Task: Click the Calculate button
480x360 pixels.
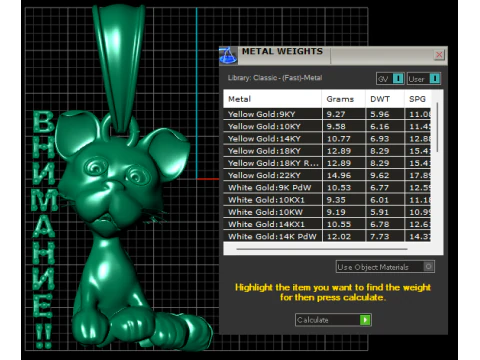Action: coord(333,320)
